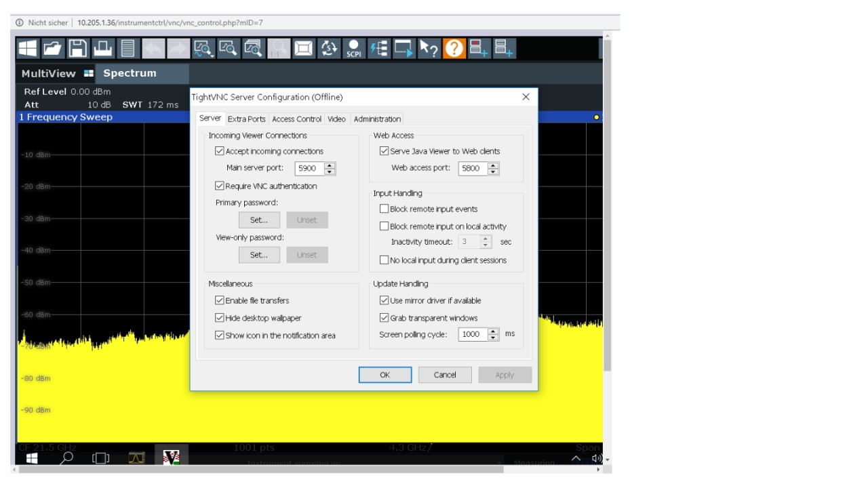Click Set for Primary password
868x488 pixels.
pos(259,220)
